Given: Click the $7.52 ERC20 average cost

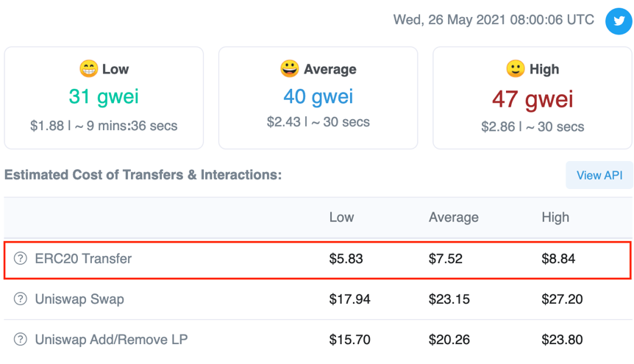Looking at the screenshot, I should 445,259.
